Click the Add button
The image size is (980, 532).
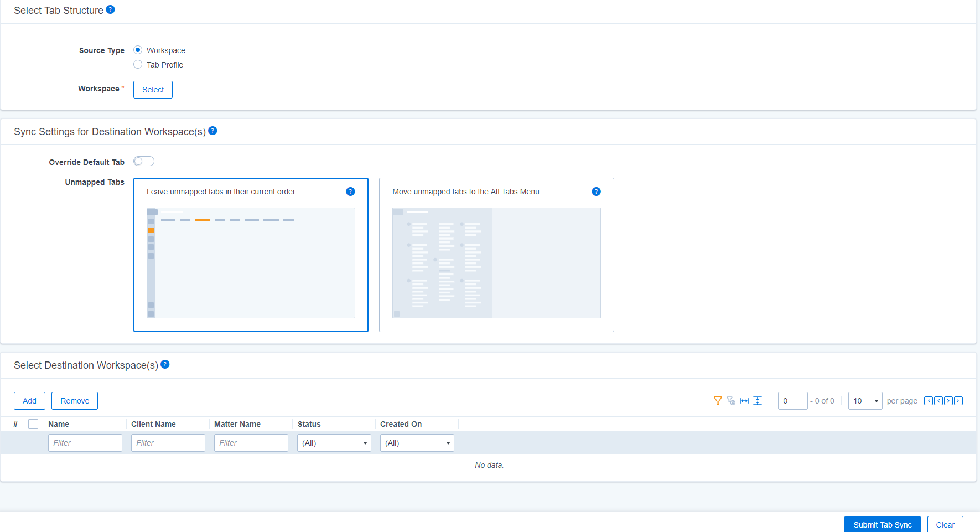(x=29, y=401)
